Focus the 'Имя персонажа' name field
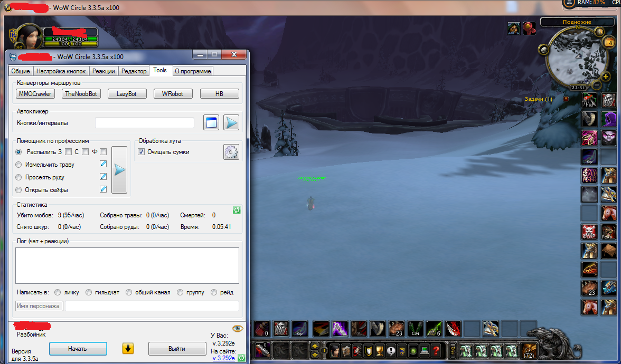The width and height of the screenshot is (621, 364). tap(39, 306)
